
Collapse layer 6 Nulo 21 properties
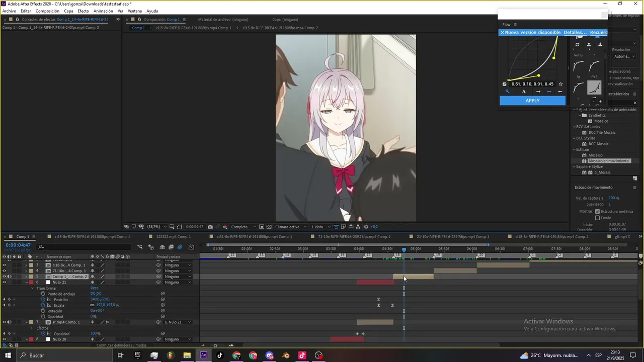click(26, 283)
